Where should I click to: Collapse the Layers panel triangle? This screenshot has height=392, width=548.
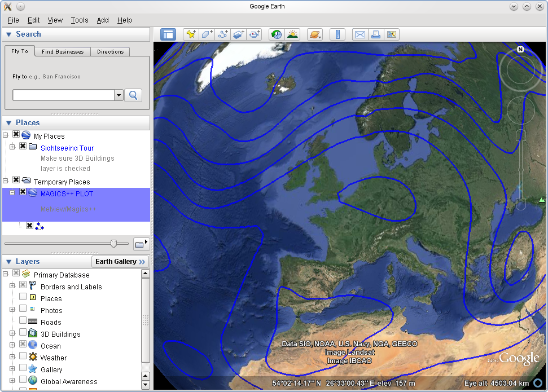(x=8, y=262)
